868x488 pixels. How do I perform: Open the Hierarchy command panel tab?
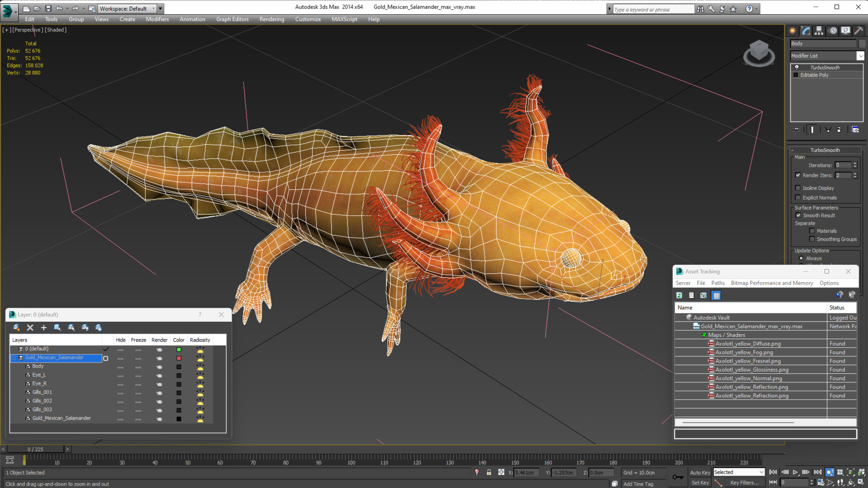point(819,31)
